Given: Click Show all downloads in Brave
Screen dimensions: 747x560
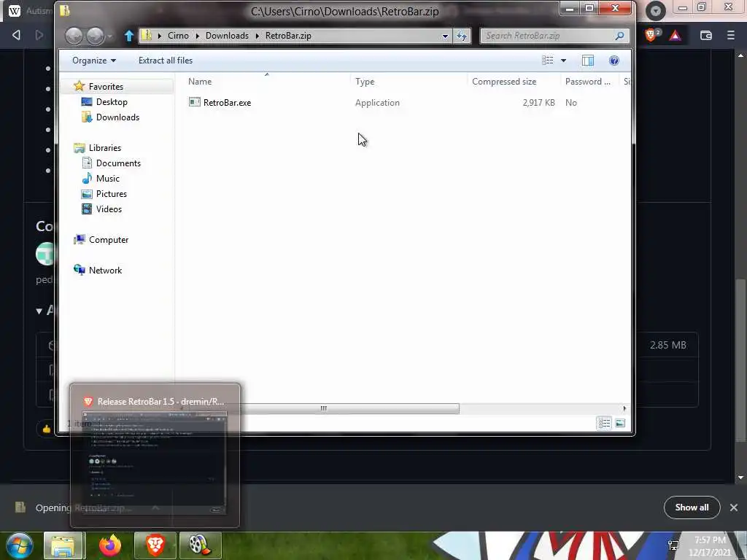Looking at the screenshot, I should coord(692,507).
